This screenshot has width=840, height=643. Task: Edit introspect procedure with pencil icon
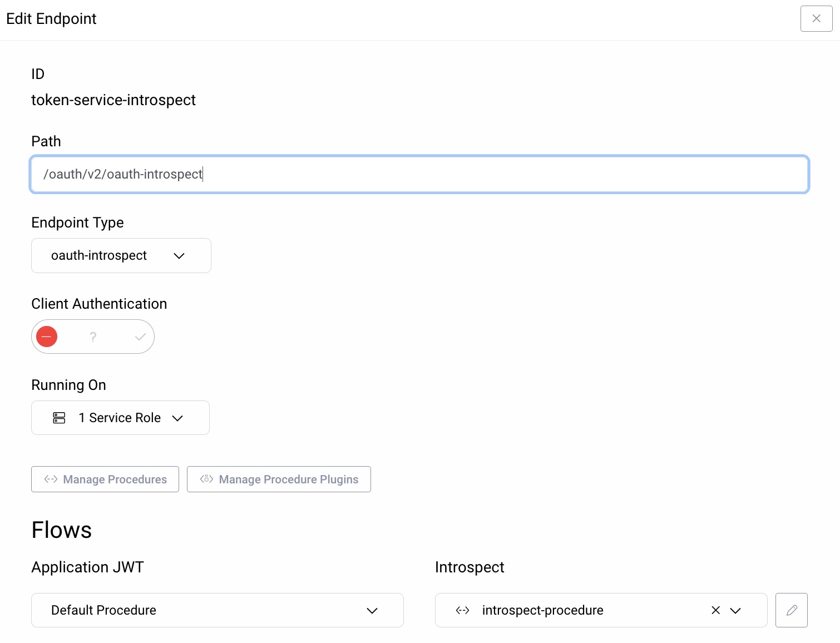791,610
